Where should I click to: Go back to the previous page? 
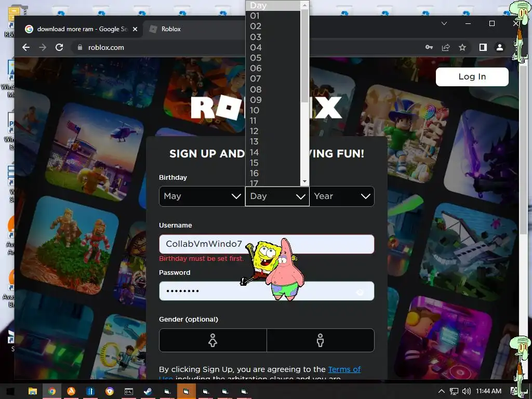tap(26, 47)
